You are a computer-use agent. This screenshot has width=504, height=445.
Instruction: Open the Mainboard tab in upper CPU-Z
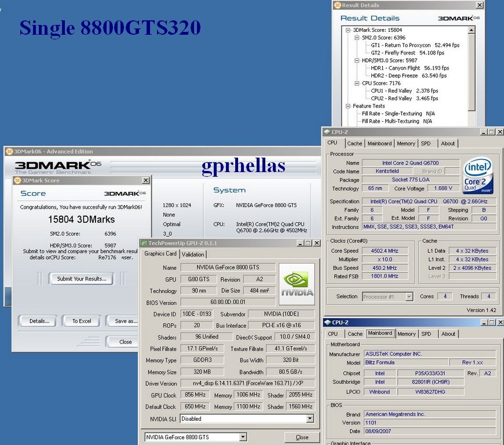(x=379, y=143)
